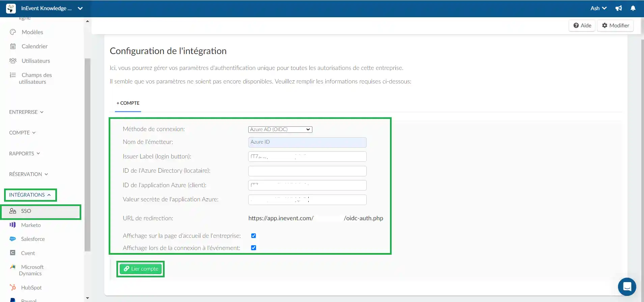Click the SSO user-lock icon
This screenshot has height=302, width=644.
click(13, 211)
